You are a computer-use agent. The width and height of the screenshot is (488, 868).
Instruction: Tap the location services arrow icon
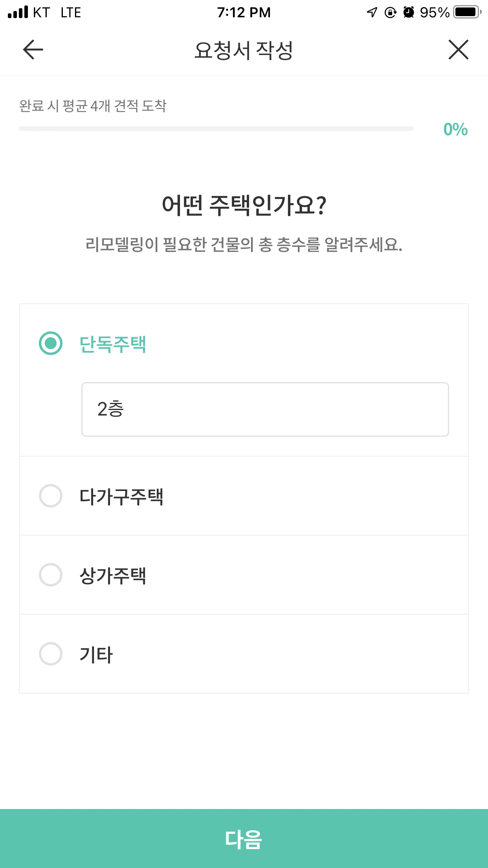372,13
